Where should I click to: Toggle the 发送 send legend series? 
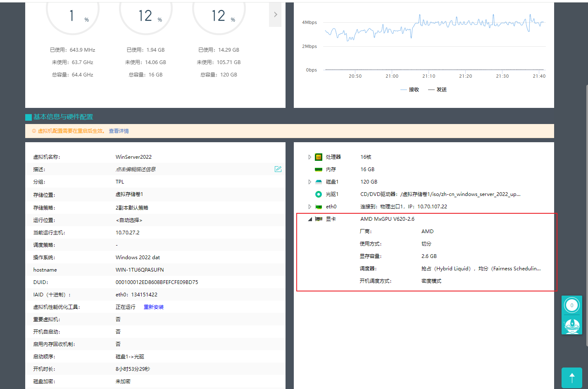[438, 90]
